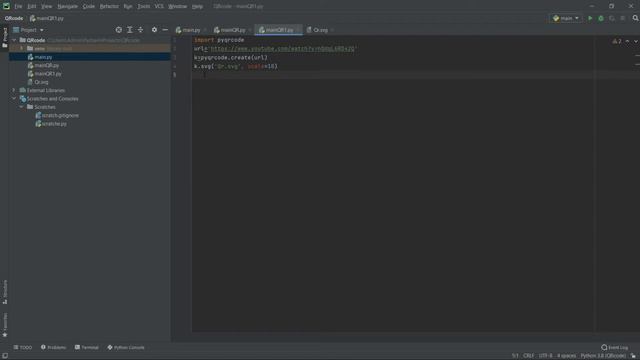The height and width of the screenshot is (360, 640).
Task: Click the Expand All icon in Project panel
Action: coord(129,30)
